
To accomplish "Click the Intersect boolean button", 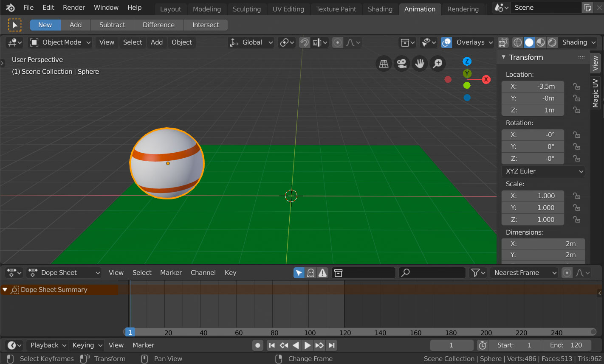I will point(206,25).
